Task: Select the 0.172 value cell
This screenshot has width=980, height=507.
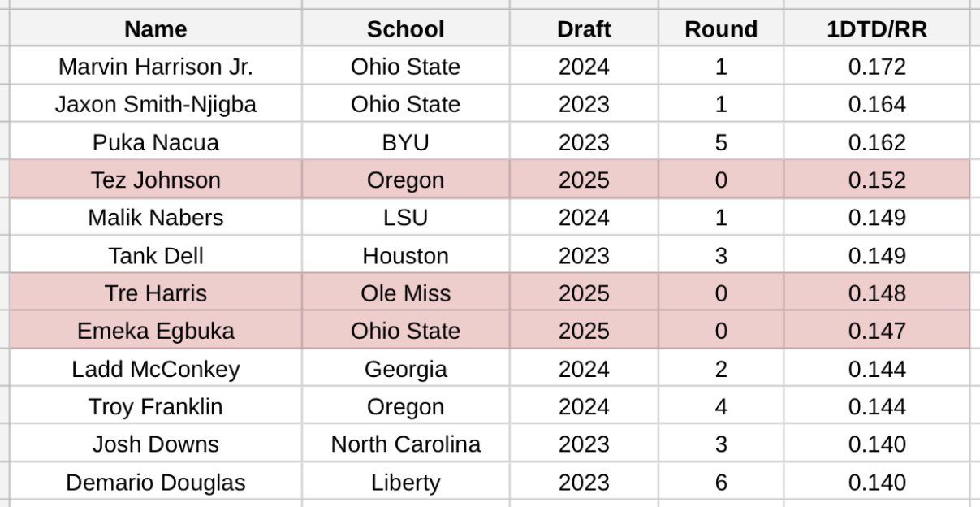Action: coord(877,66)
